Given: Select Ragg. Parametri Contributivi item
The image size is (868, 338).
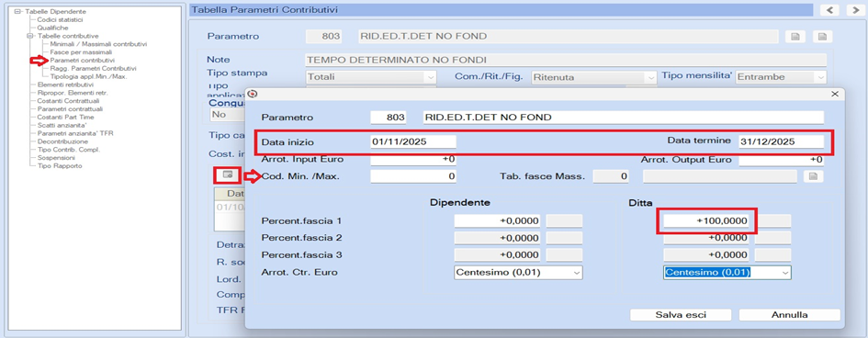Looking at the screenshot, I should (93, 68).
